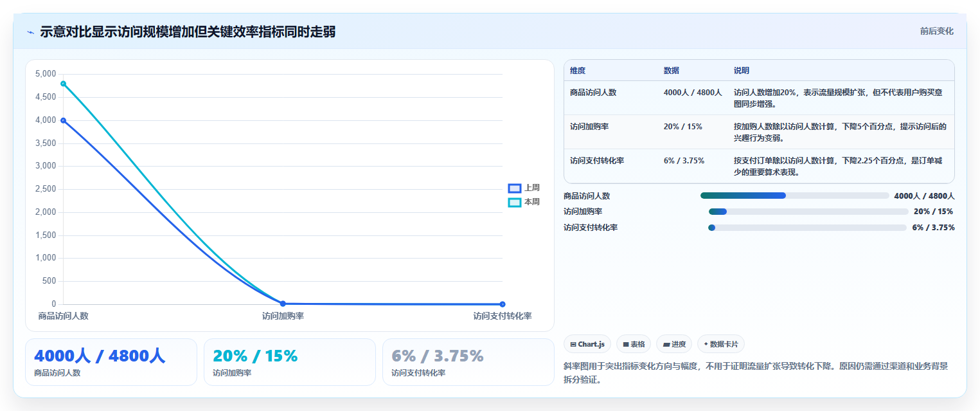
Task: Click the 进度 chip
Action: click(674, 344)
